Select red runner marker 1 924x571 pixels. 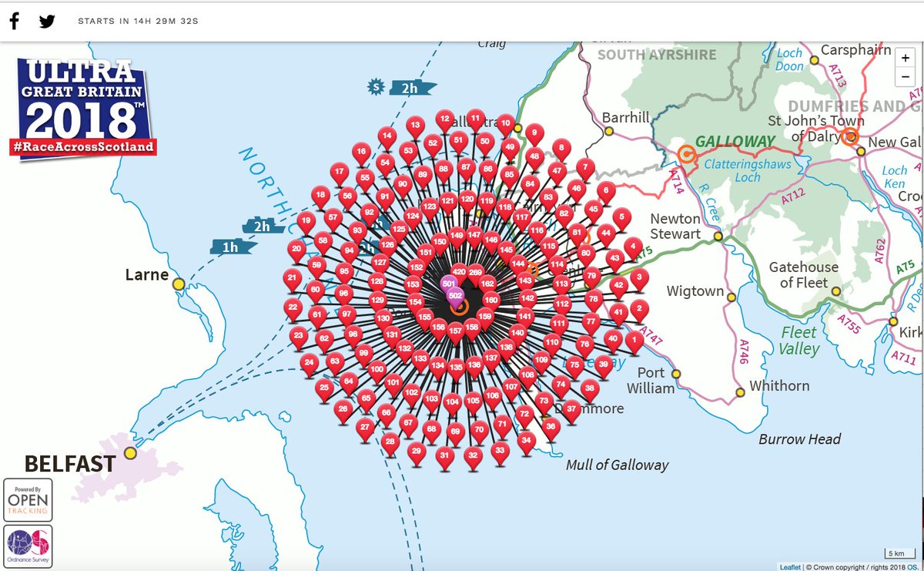[x=634, y=341]
